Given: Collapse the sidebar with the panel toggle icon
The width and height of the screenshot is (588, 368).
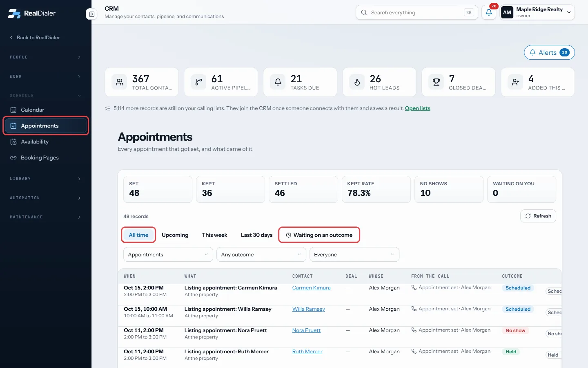Looking at the screenshot, I should (92, 14).
